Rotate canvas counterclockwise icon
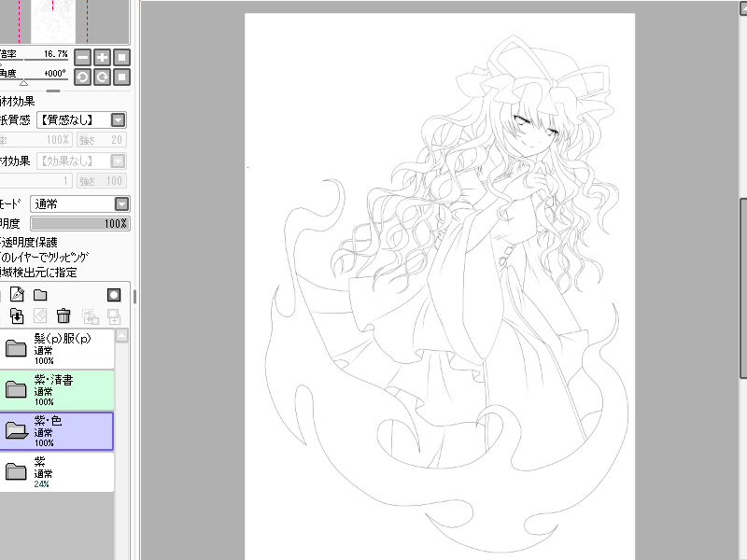The height and width of the screenshot is (560, 747). click(82, 77)
